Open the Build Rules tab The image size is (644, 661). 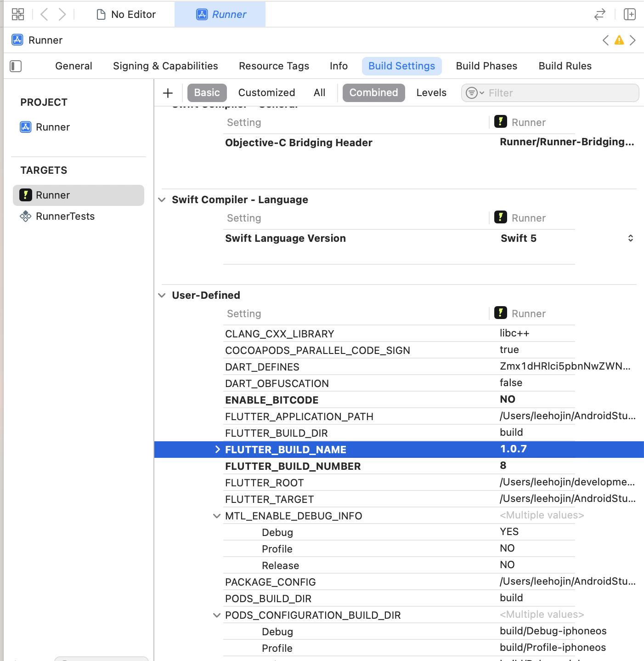pyautogui.click(x=565, y=66)
